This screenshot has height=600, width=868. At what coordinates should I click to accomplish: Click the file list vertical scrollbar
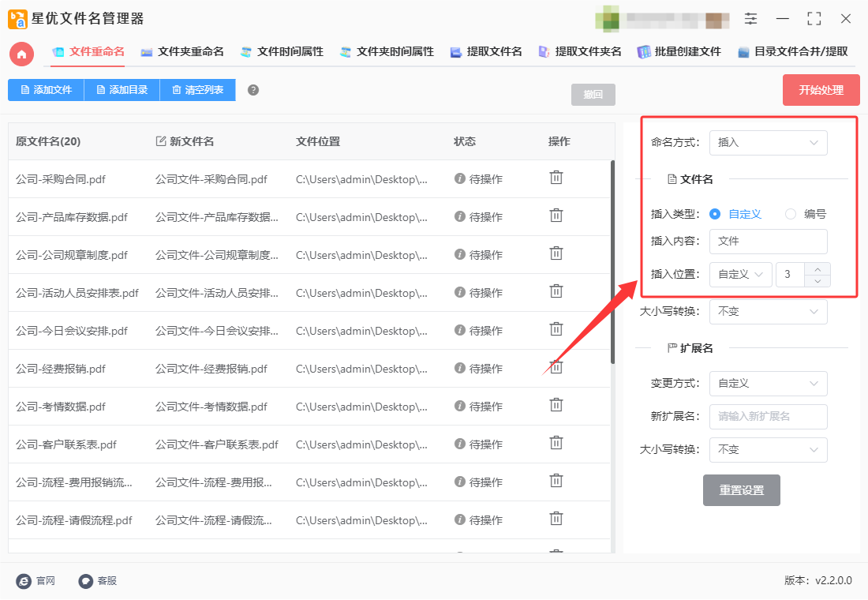point(612,262)
